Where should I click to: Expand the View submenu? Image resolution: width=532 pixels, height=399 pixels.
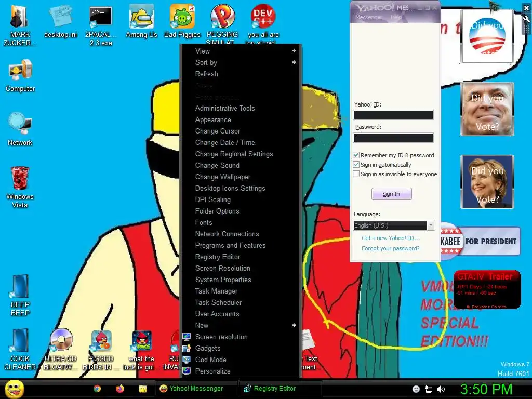(241, 51)
